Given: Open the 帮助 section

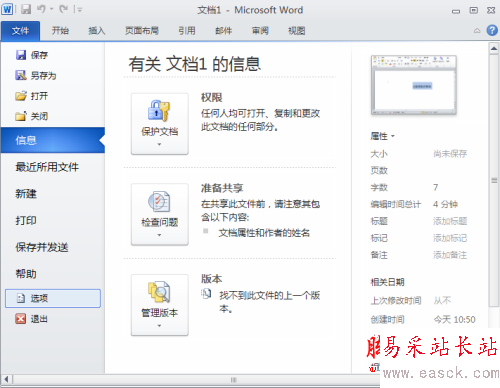Looking at the screenshot, I should coord(26,274).
